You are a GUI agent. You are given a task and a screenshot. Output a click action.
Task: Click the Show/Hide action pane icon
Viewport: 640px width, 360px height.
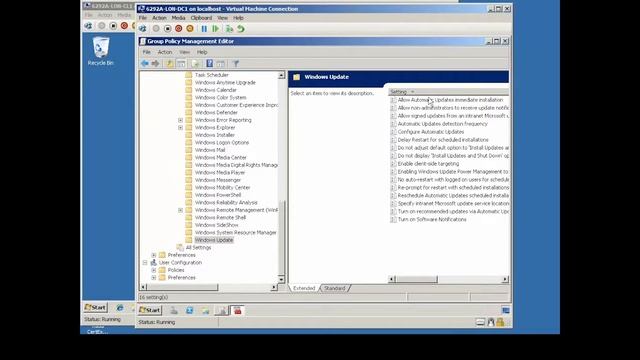pos(221,64)
